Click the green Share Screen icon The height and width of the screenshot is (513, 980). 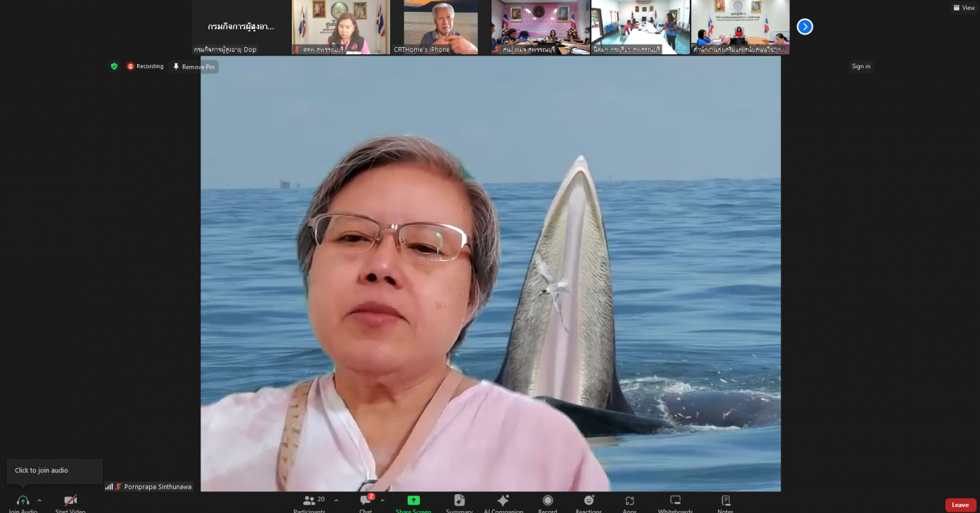414,500
